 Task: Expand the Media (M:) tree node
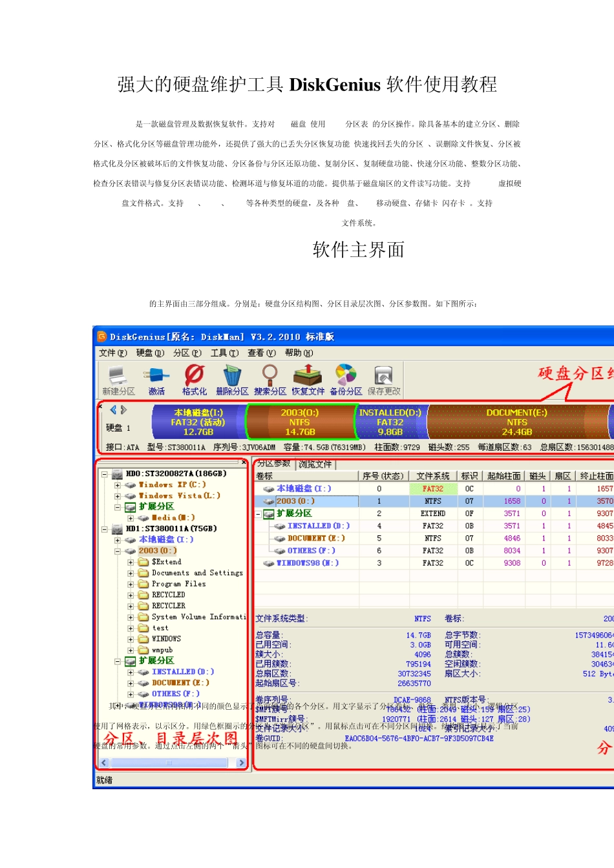pyautogui.click(x=131, y=518)
